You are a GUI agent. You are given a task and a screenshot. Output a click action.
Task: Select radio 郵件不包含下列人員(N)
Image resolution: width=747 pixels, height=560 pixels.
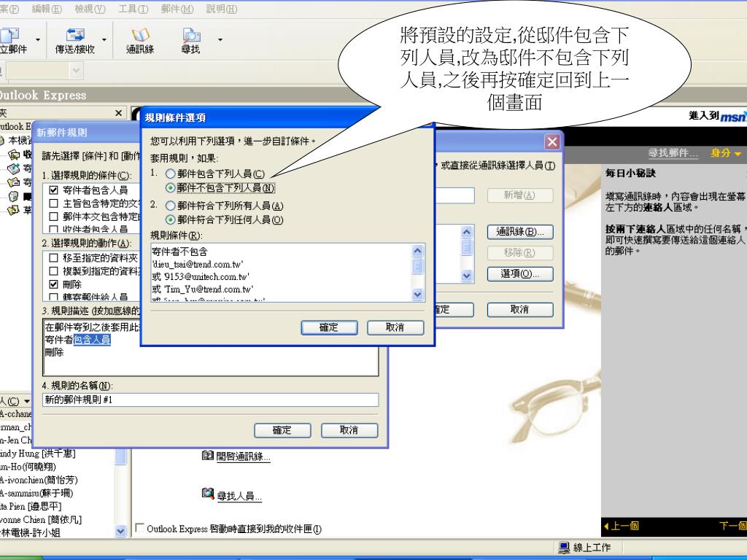(x=170, y=188)
